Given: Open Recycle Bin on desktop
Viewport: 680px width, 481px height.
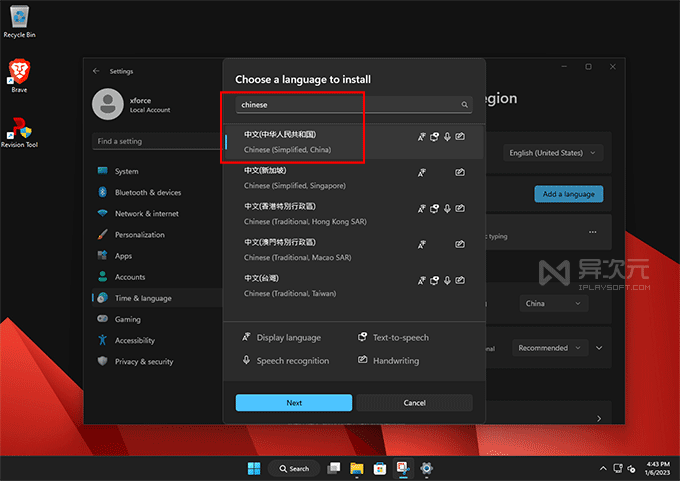Looking at the screenshot, I should pos(19,18).
